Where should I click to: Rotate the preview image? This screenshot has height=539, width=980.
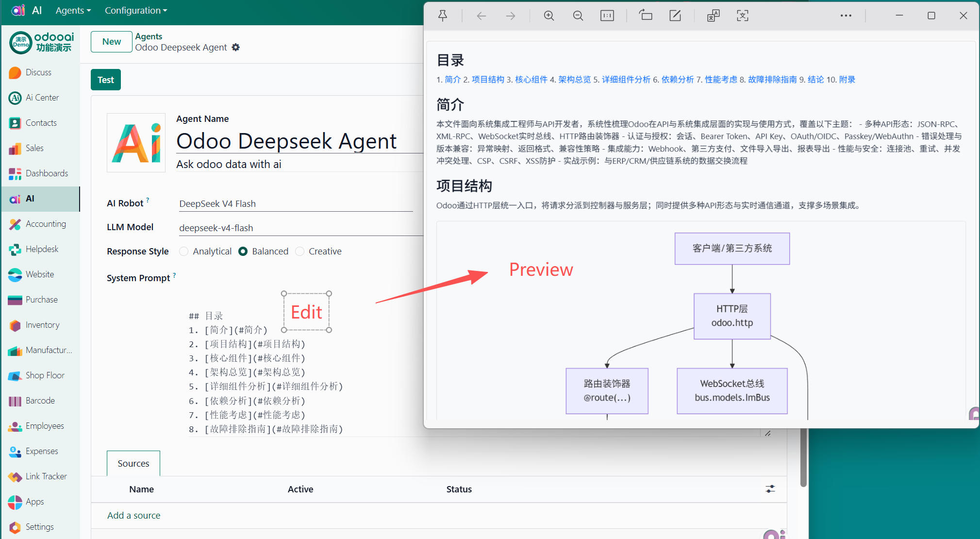[x=646, y=16]
